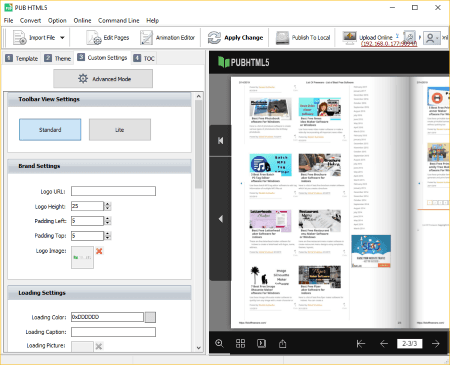450x365 pixels.
Task: Click the settings panel scrollbar thumb
Action: point(199,144)
